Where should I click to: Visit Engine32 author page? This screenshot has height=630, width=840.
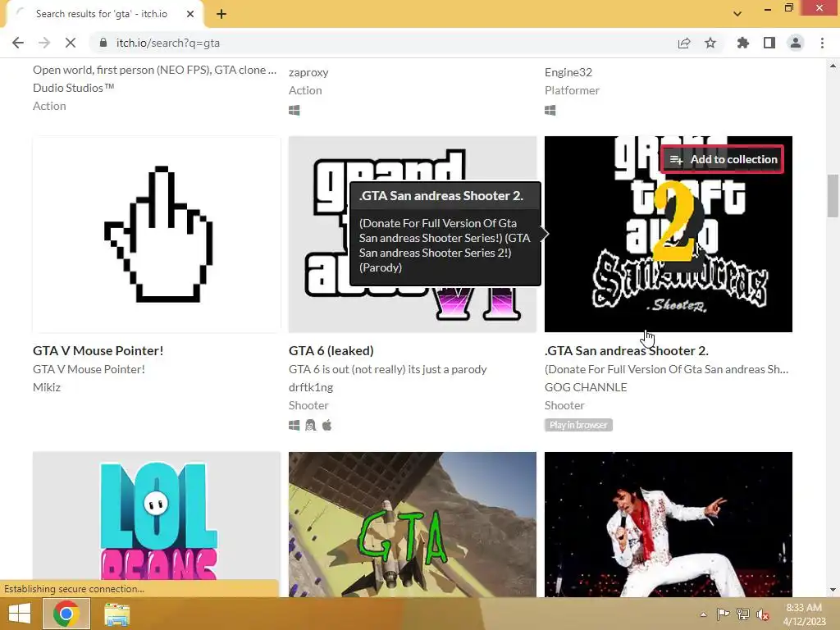tap(568, 72)
